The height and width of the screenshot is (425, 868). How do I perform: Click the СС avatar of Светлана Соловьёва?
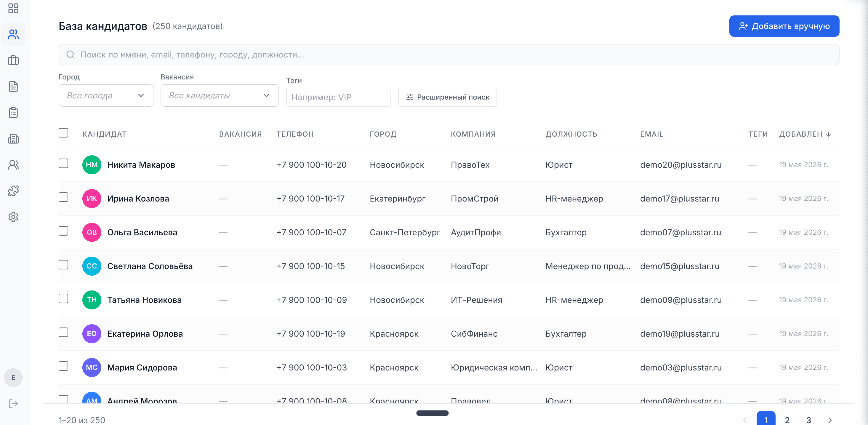[92, 266]
